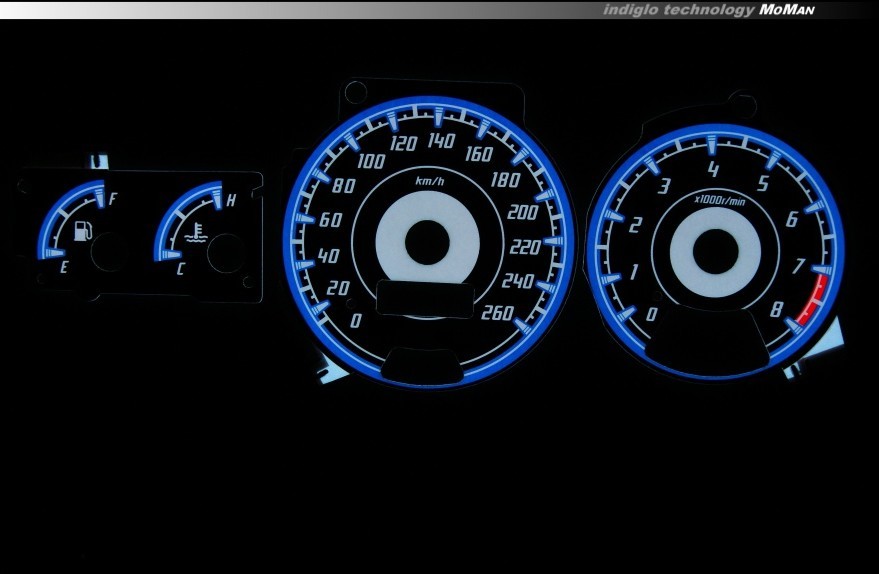
Task: Click the 100 mark on the speedometer
Action: tap(372, 162)
